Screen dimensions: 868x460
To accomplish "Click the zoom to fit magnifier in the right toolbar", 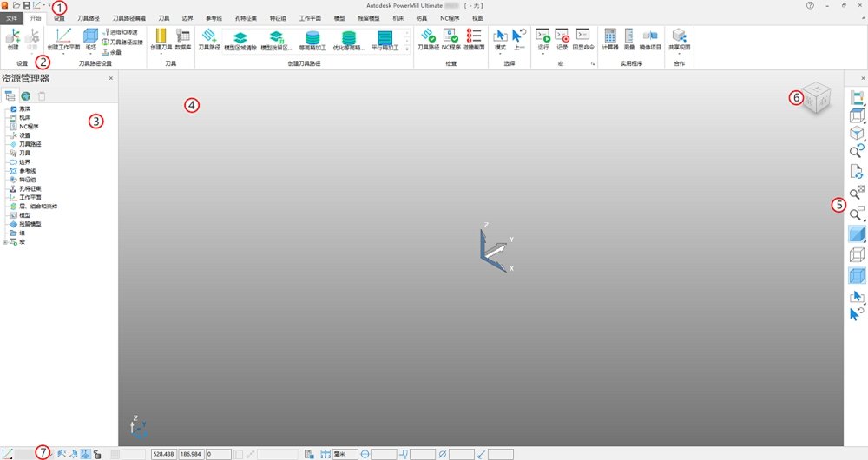I will point(857,192).
